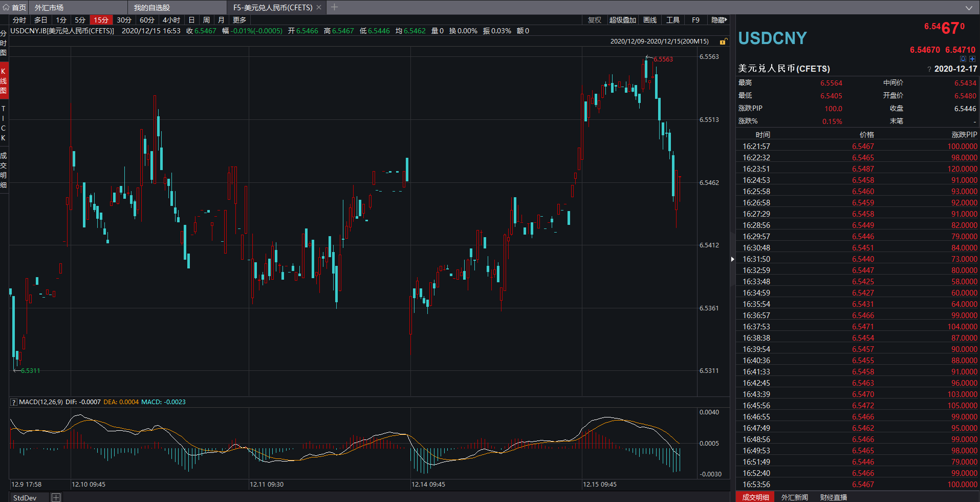Open the 画线 drawing tools
Image resolution: width=980 pixels, height=502 pixels.
point(650,20)
